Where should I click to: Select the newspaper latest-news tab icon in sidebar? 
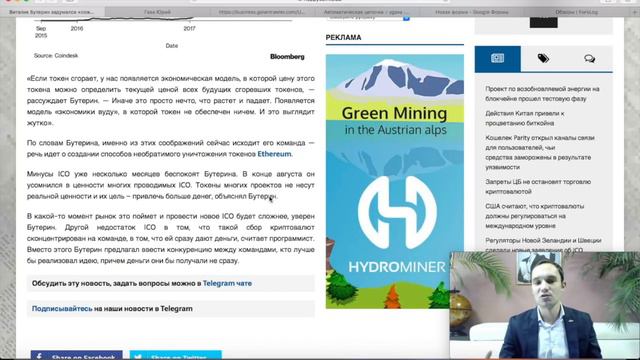(497, 58)
